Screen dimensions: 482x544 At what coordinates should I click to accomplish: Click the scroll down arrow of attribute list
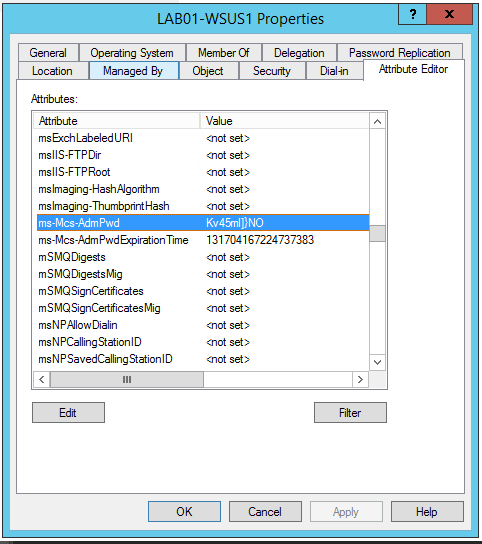coord(378,362)
